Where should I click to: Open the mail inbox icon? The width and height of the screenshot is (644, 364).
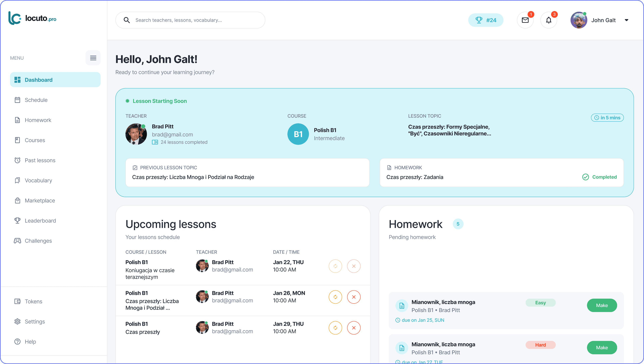[x=525, y=20]
